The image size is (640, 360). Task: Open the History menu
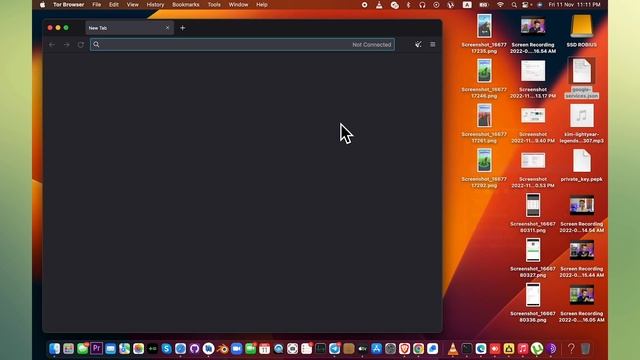click(x=155, y=4)
